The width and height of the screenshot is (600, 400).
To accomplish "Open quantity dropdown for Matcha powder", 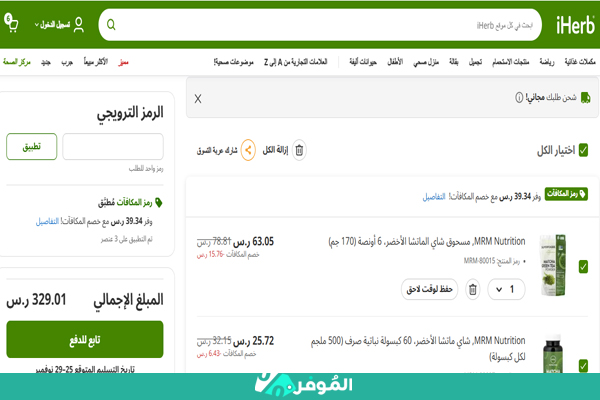I will (506, 289).
